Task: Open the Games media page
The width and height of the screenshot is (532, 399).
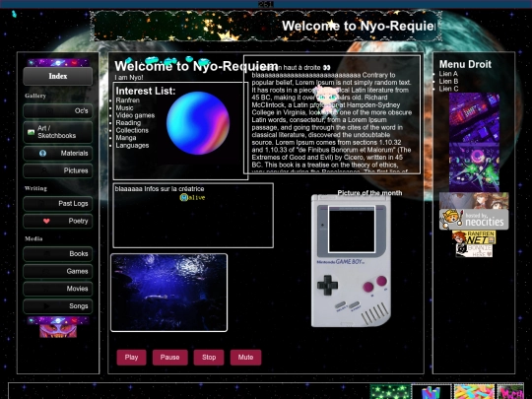Action: tap(58, 272)
